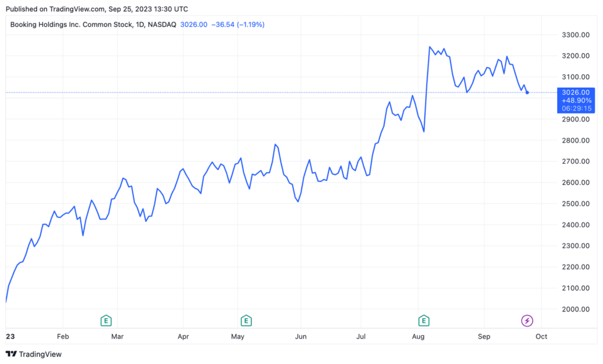Click the Booking Holdings Inc. chart title
The width and height of the screenshot is (603, 364).
pyautogui.click(x=93, y=25)
